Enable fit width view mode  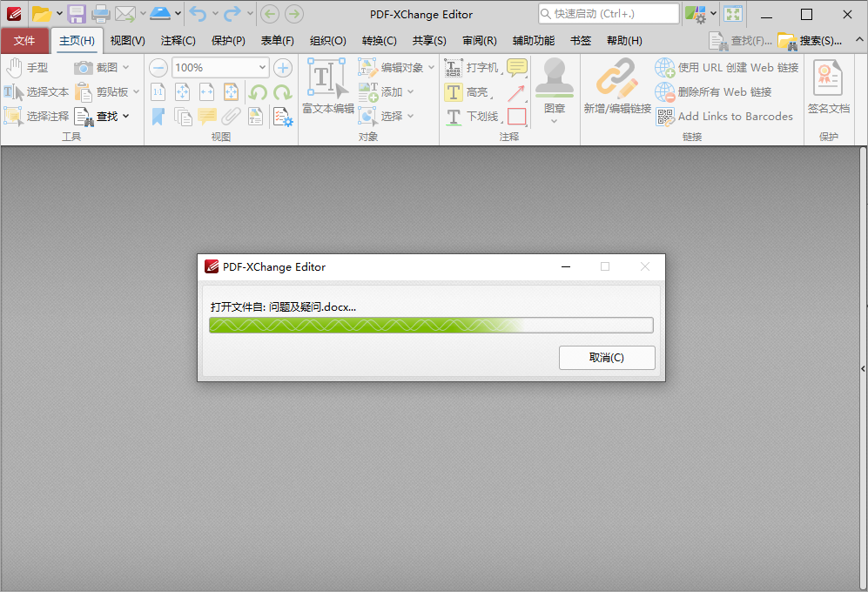pyautogui.click(x=206, y=91)
